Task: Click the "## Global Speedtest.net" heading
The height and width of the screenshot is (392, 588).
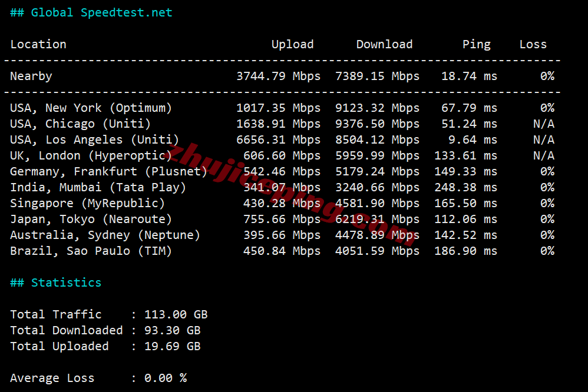Action: [x=91, y=12]
